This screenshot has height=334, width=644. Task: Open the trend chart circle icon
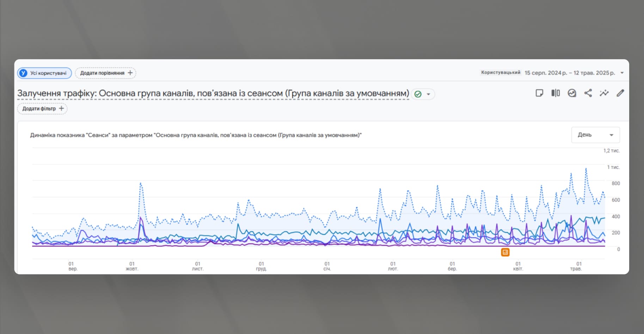point(572,93)
